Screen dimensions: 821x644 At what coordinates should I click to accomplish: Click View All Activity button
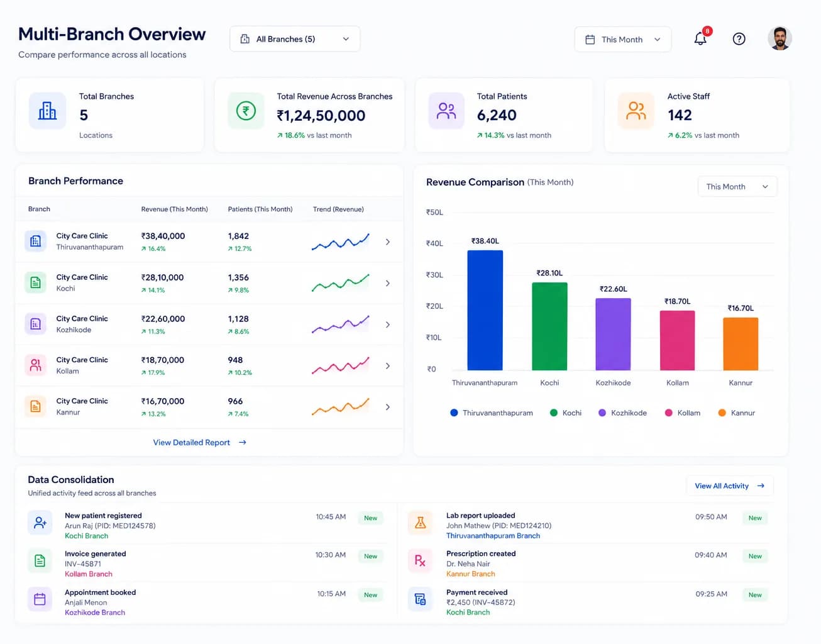tap(730, 486)
